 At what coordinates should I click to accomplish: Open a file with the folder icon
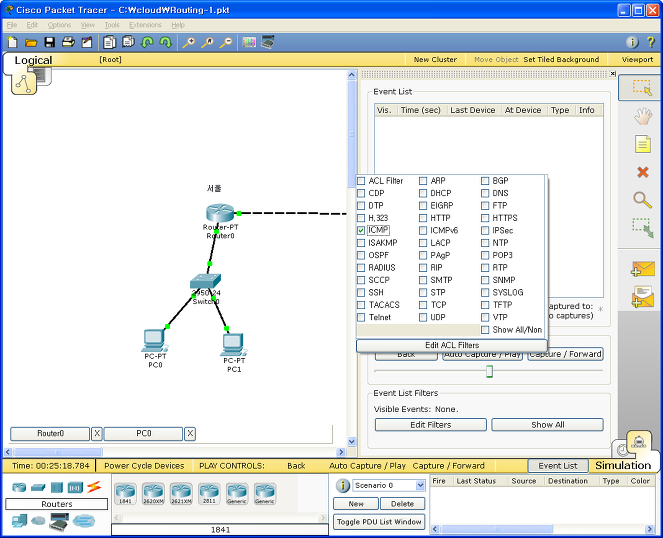[x=31, y=42]
